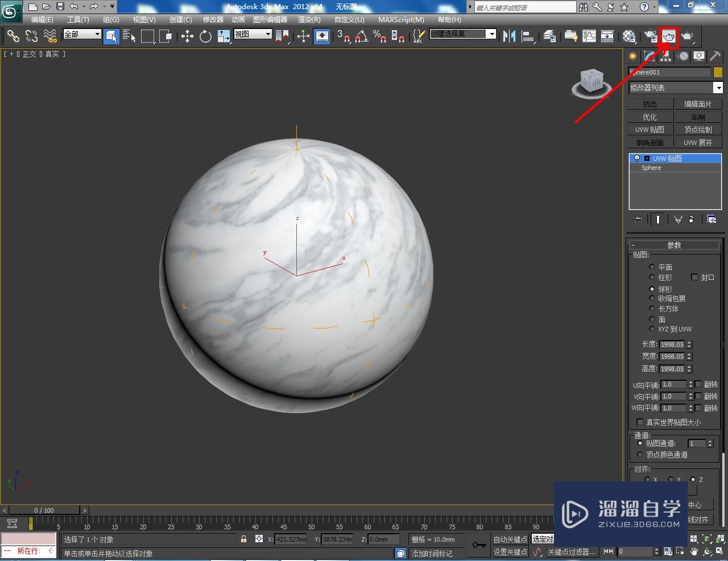The height and width of the screenshot is (561, 728).
Task: Open Select by Name dialog
Action: [130, 36]
